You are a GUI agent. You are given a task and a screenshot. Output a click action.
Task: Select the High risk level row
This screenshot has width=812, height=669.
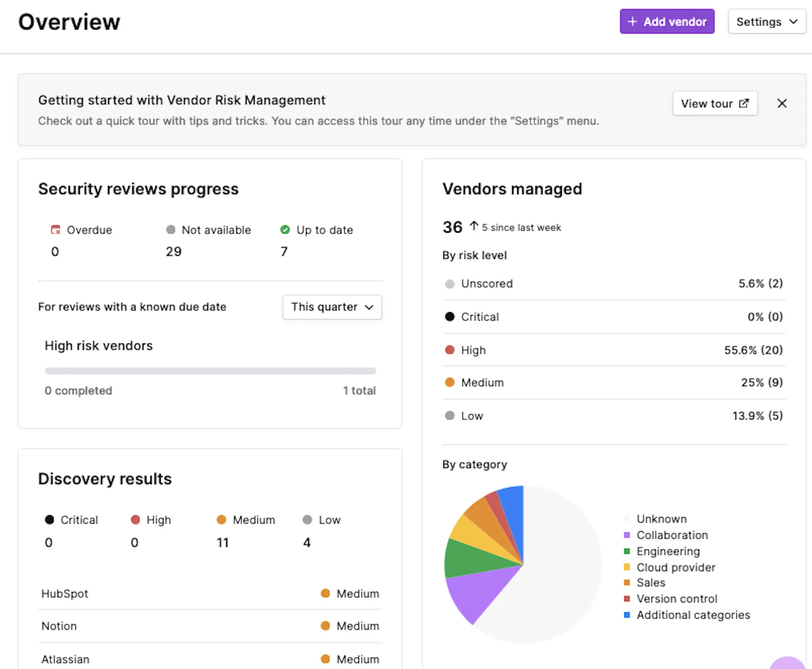point(613,350)
